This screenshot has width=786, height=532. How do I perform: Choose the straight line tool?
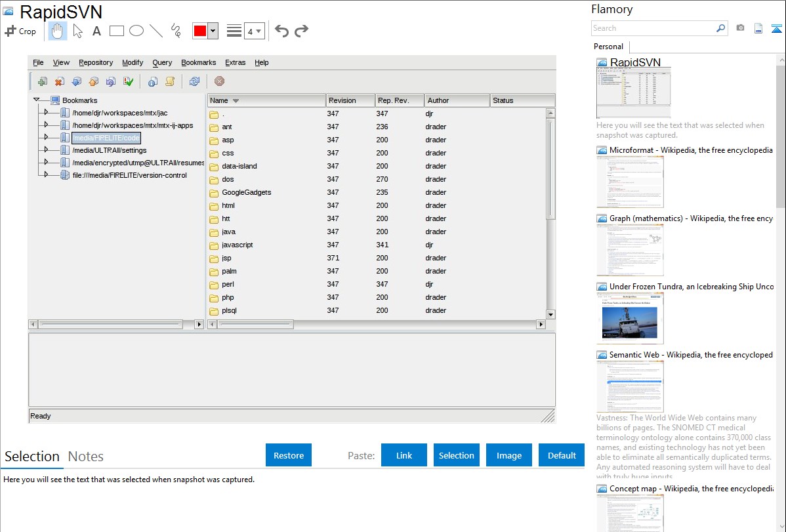tap(156, 31)
